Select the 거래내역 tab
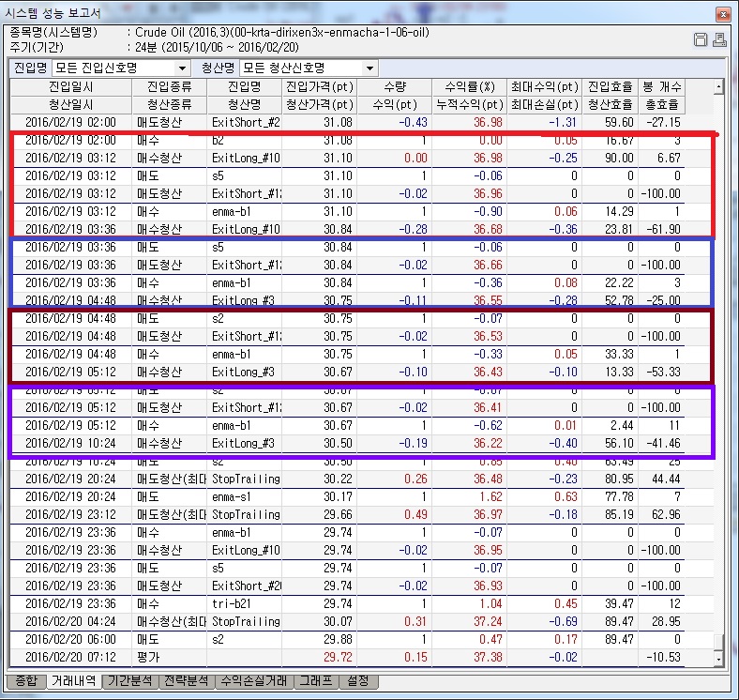The height and width of the screenshot is (700, 739). pos(74,681)
